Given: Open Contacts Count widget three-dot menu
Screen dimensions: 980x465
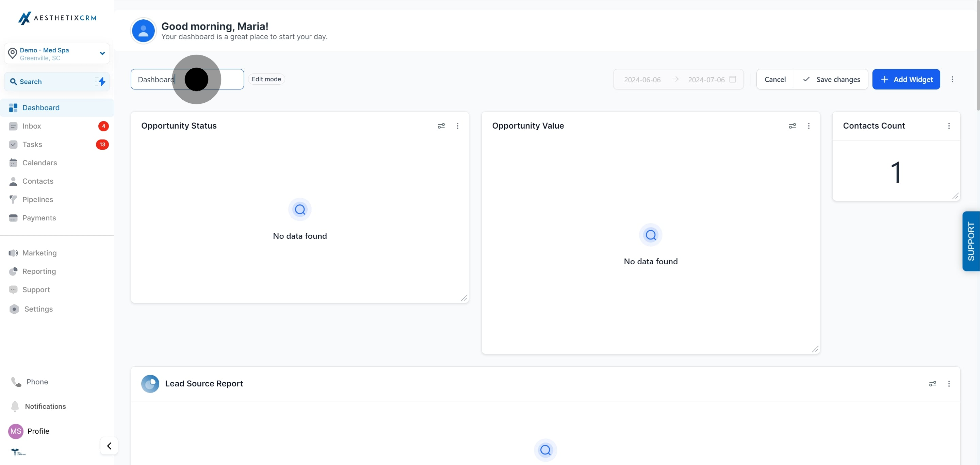Looking at the screenshot, I should pos(949,126).
